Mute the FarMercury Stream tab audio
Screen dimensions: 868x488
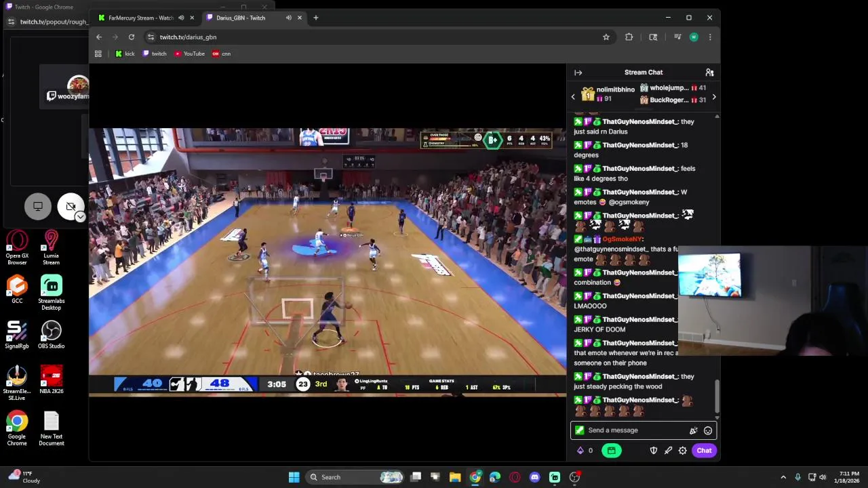[181, 18]
